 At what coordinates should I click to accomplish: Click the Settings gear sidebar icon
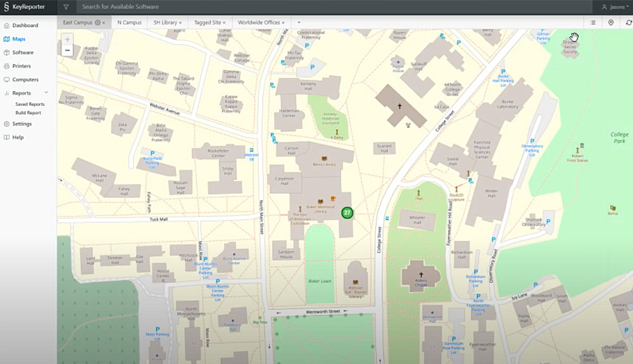(6, 124)
